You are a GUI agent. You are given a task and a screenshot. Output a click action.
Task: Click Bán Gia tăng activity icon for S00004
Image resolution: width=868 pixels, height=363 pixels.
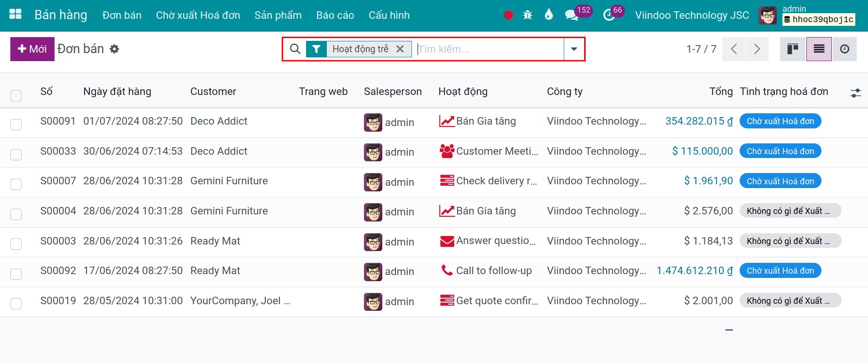[446, 211]
